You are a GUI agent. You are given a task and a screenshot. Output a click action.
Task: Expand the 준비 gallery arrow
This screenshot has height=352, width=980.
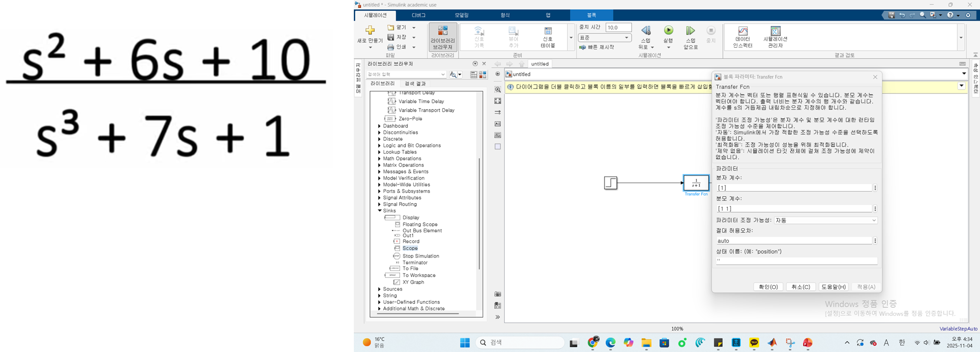point(571,38)
